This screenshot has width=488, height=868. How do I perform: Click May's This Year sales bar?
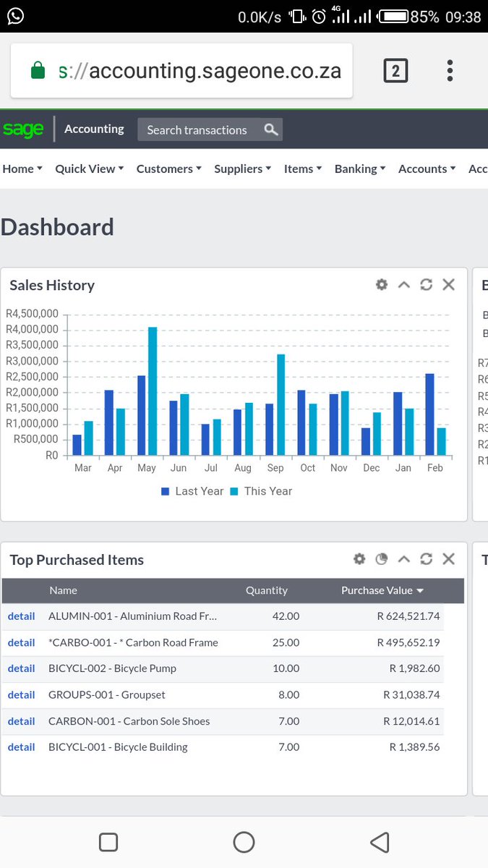click(x=153, y=391)
